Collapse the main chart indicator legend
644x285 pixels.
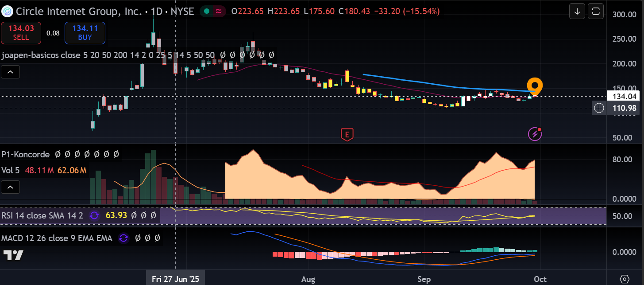11,71
